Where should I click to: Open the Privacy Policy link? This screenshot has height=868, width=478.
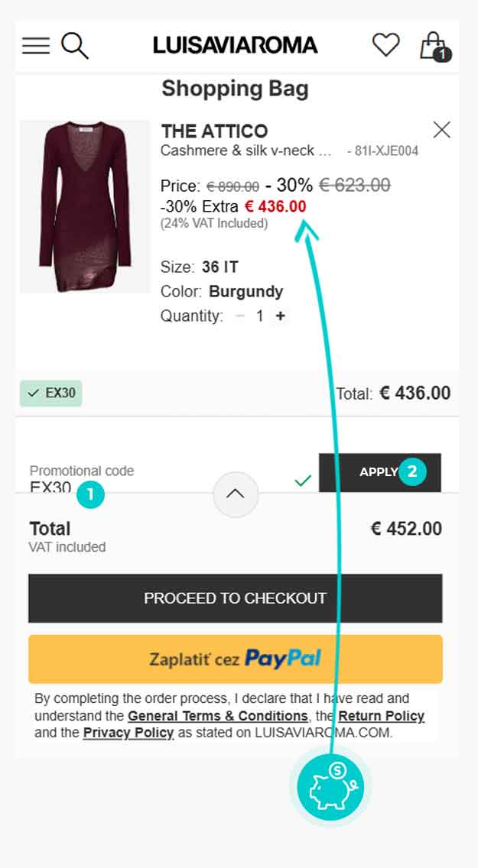click(128, 733)
